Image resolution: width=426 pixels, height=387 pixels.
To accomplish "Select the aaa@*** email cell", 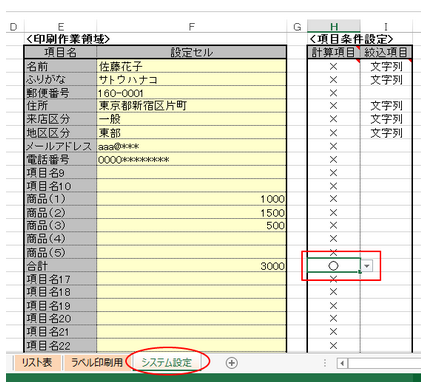I will pos(191,146).
